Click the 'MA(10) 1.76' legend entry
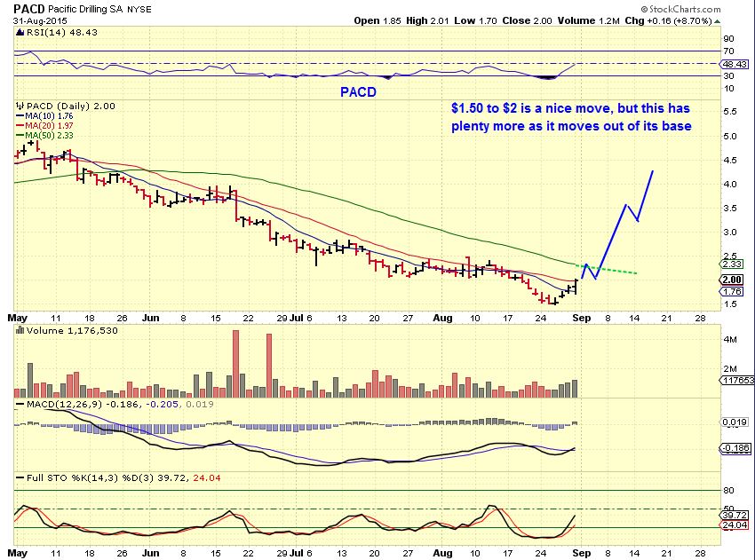The width and height of the screenshot is (755, 560). pyautogui.click(x=44, y=116)
